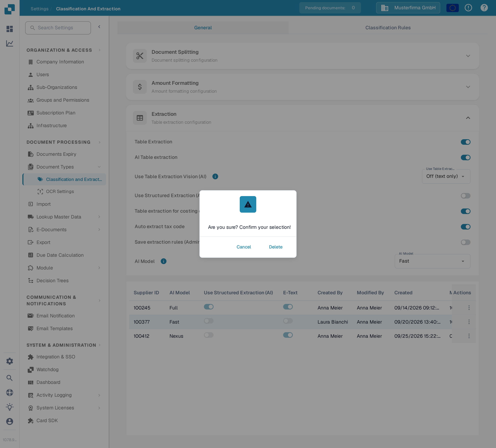Toggle the AI Table extraction switch
This screenshot has width=496, height=448.
pyautogui.click(x=466, y=157)
